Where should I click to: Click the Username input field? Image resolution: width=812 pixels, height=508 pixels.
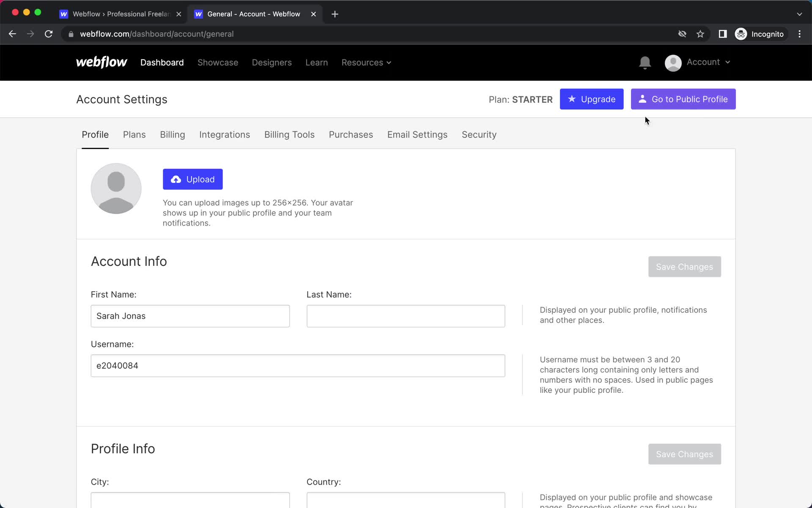click(298, 366)
